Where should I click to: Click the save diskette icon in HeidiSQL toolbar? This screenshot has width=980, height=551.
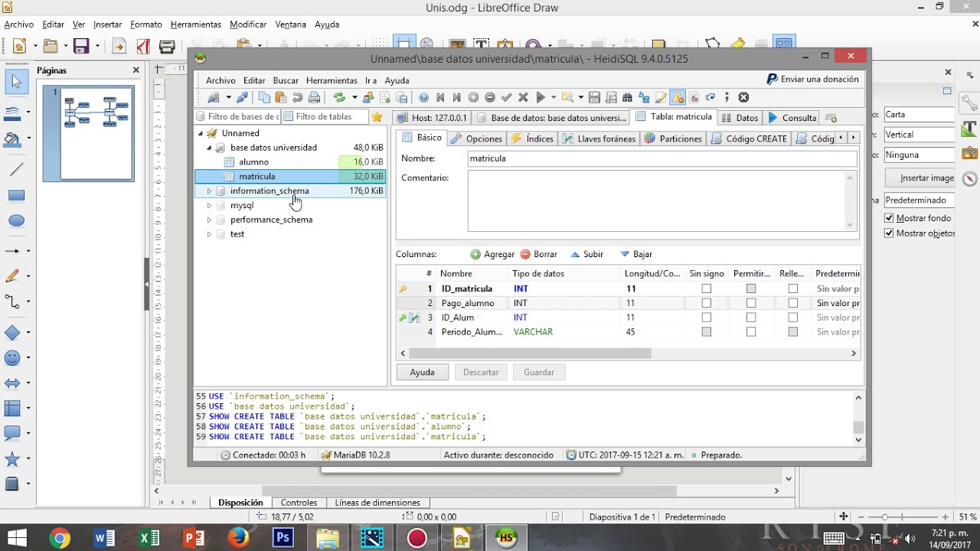coord(594,97)
